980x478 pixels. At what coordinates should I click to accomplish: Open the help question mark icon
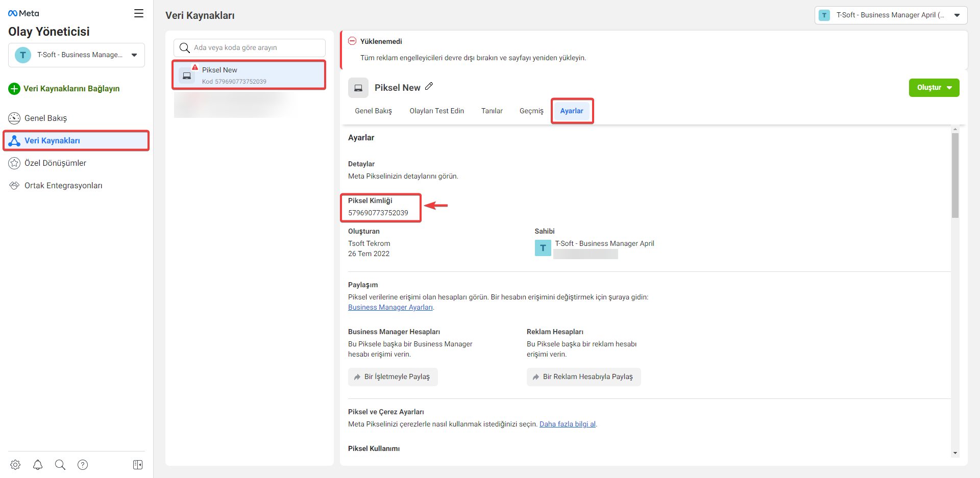click(83, 465)
